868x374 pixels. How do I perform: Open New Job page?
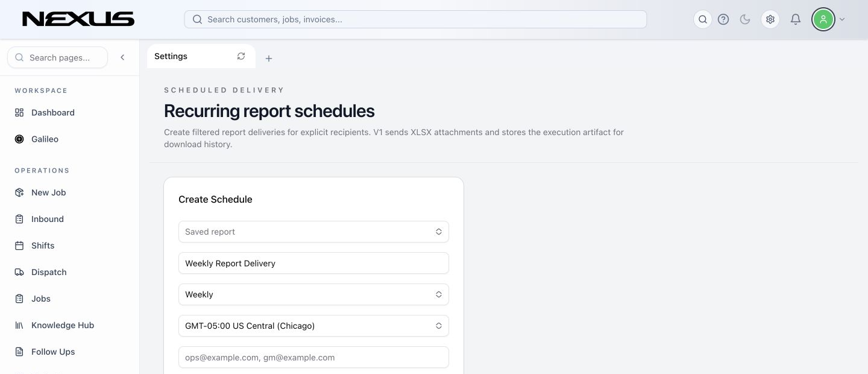tap(48, 192)
